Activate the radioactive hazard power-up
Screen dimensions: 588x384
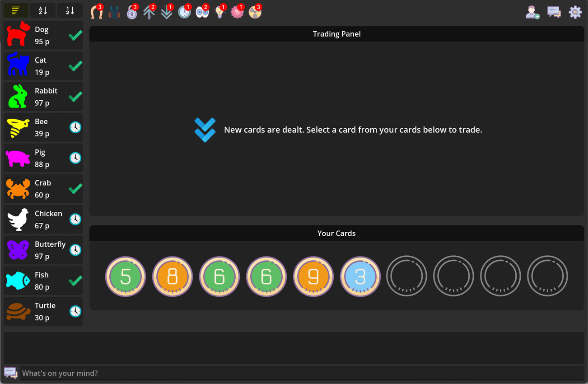[x=255, y=12]
